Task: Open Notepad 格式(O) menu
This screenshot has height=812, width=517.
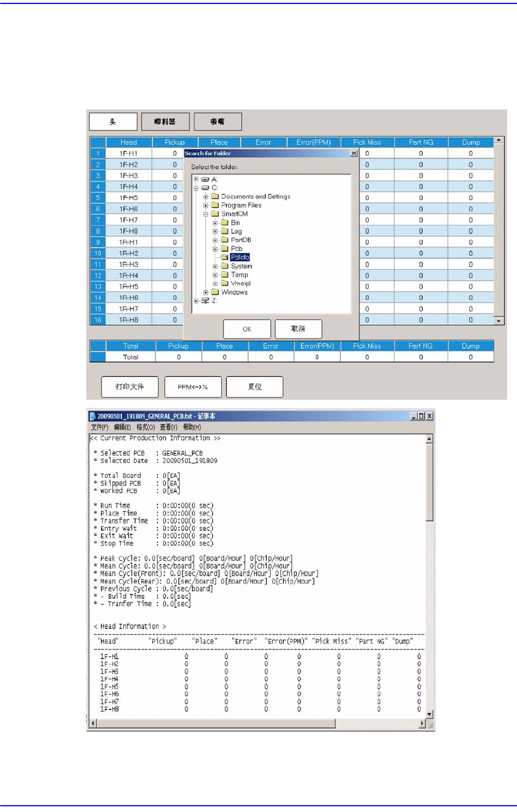Action: pyautogui.click(x=145, y=427)
